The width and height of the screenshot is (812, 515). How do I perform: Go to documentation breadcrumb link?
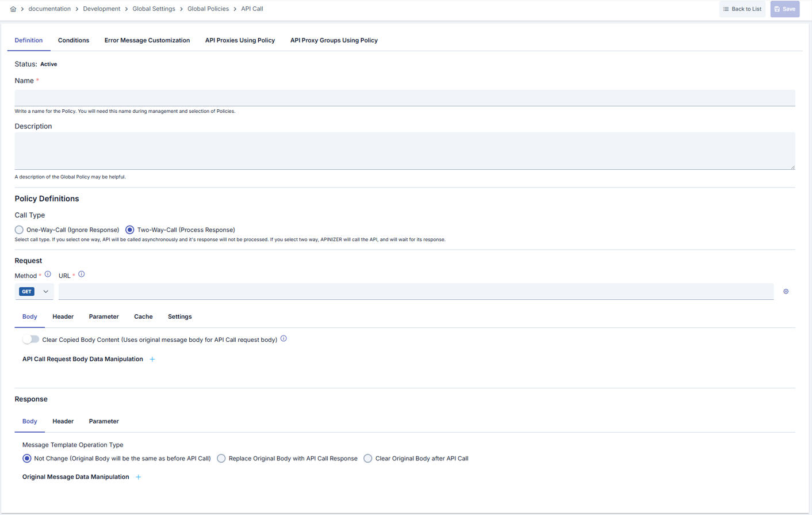tap(49, 9)
